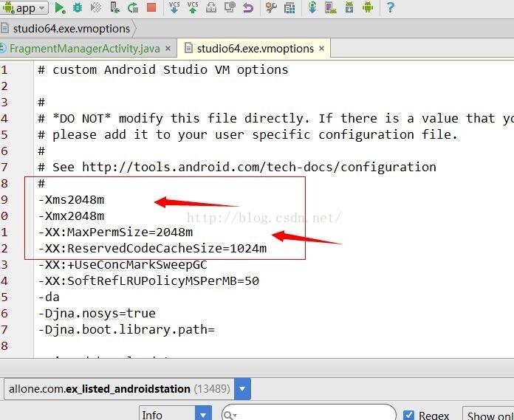Viewport: 514px width, 420px height.
Task: Click the search magnifier icon in logcat
Action: click(x=229, y=415)
